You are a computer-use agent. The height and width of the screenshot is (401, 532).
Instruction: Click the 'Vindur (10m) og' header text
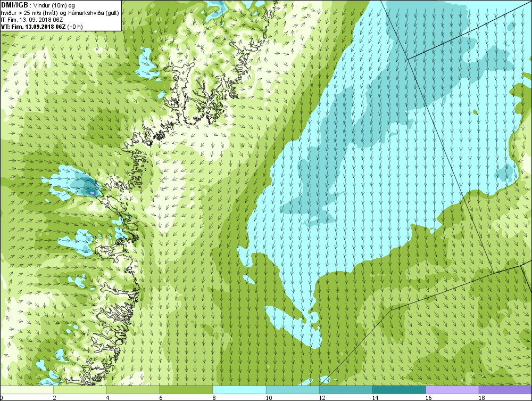point(54,5)
